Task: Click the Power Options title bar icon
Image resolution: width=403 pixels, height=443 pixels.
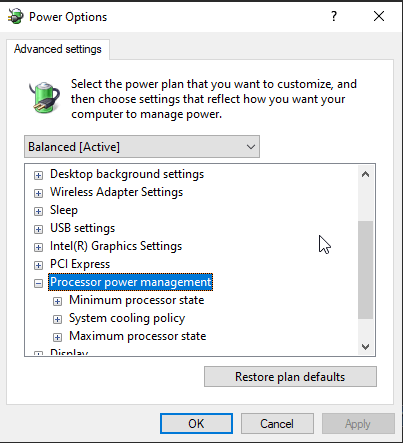Action: (x=16, y=16)
